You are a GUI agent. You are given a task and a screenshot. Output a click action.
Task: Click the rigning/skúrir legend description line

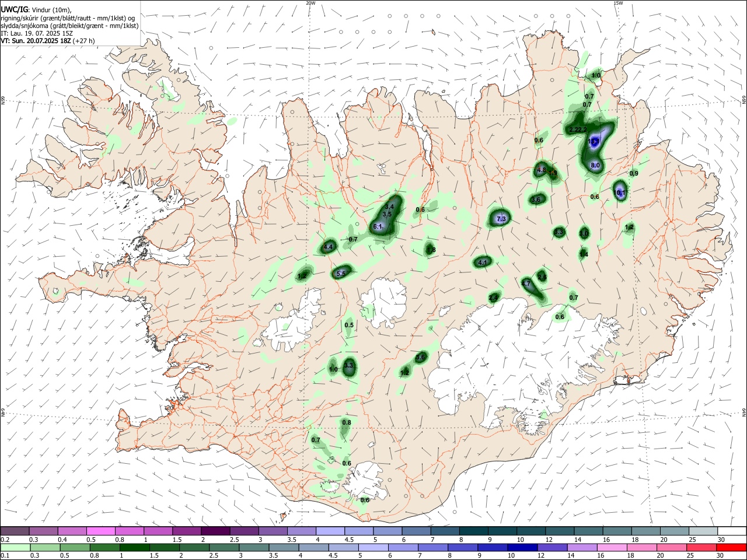pos(68,18)
